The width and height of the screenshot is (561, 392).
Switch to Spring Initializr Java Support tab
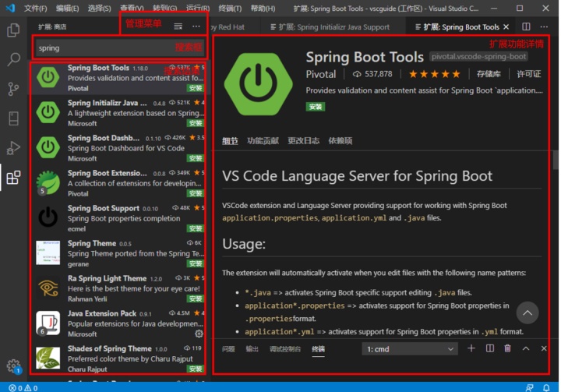330,26
